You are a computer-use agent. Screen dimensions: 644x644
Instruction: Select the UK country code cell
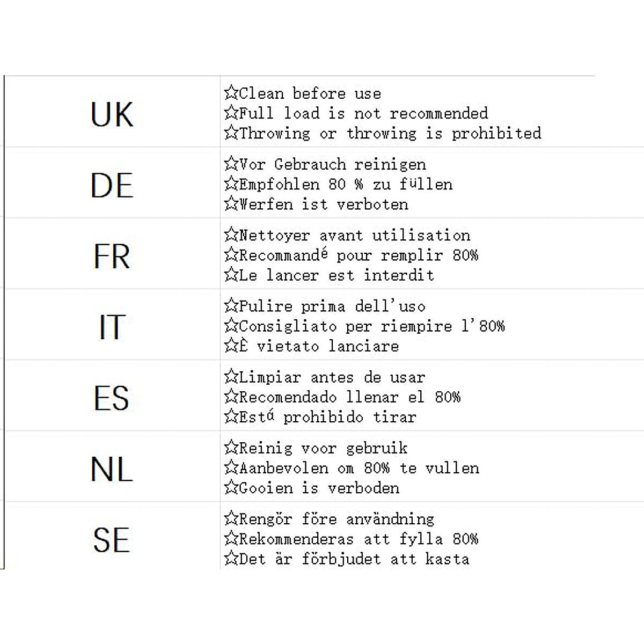[x=112, y=114]
